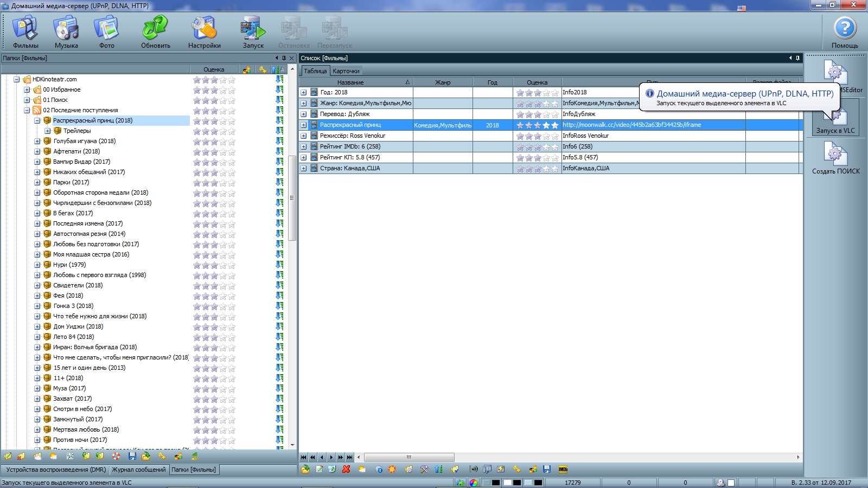This screenshot has width=868, height=488.
Task: Click the color wheel in status bar
Action: [474, 483]
